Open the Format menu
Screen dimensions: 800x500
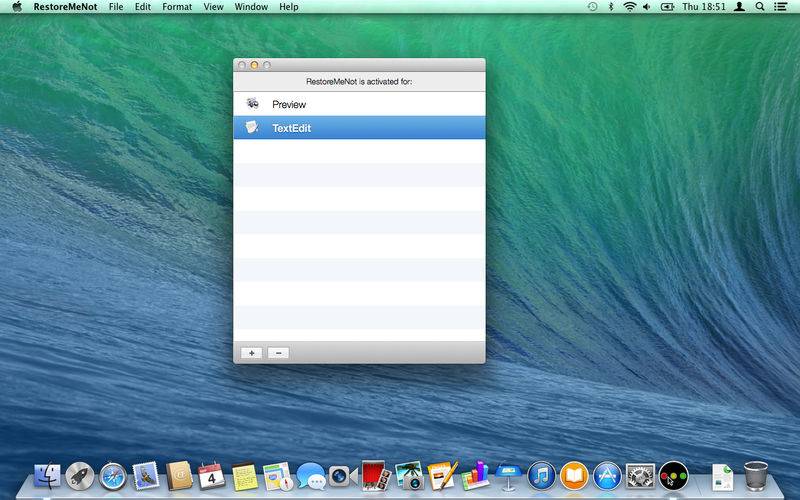(177, 7)
